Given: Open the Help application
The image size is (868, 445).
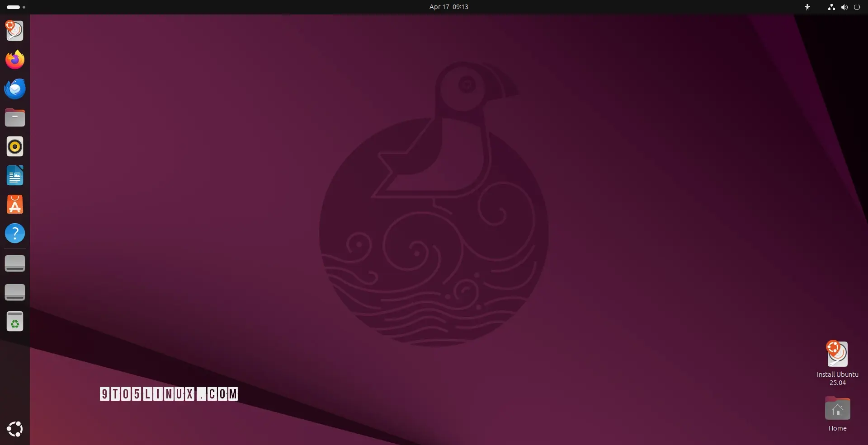Looking at the screenshot, I should pyautogui.click(x=15, y=233).
